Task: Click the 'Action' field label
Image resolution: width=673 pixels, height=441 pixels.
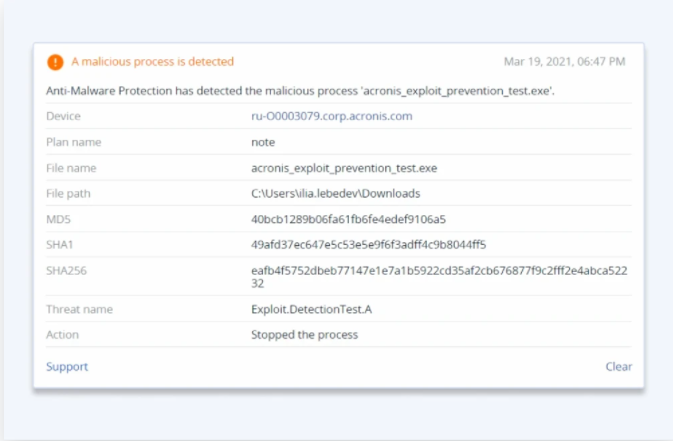Action: coord(63,335)
